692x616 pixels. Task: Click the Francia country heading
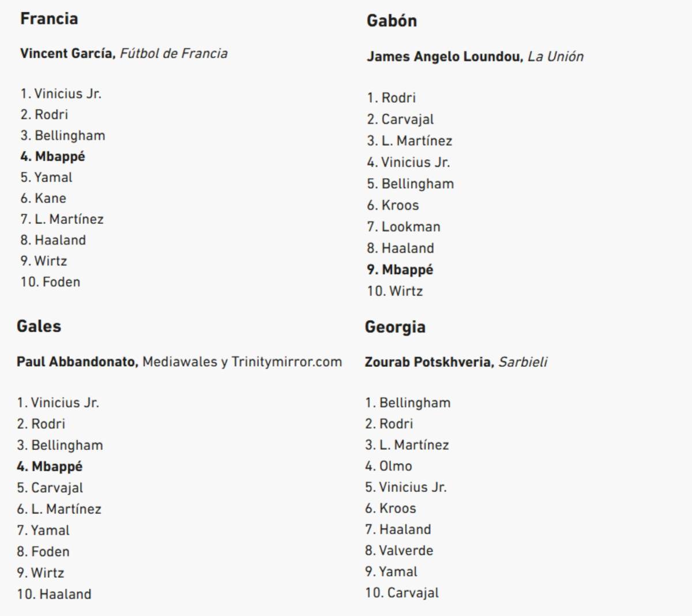(x=49, y=18)
